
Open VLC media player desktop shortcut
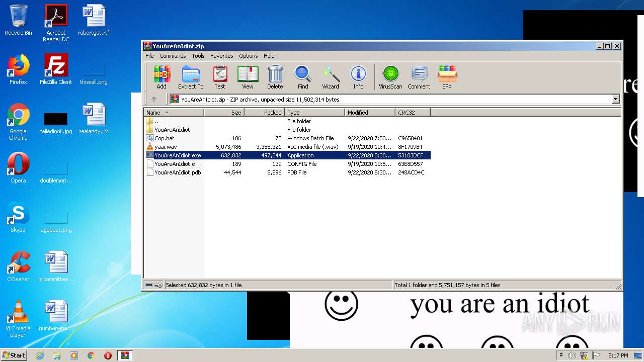point(18,319)
